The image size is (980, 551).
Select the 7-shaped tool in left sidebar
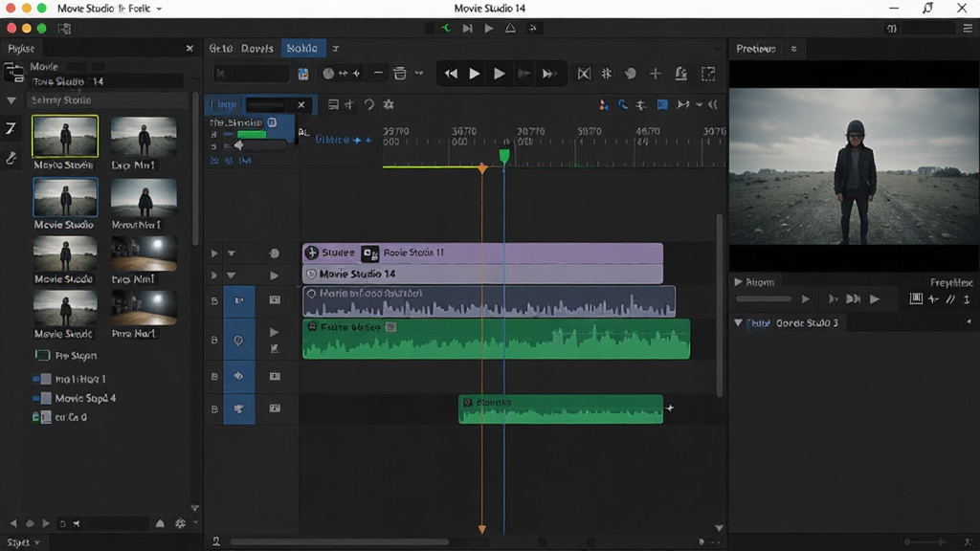coord(11,129)
